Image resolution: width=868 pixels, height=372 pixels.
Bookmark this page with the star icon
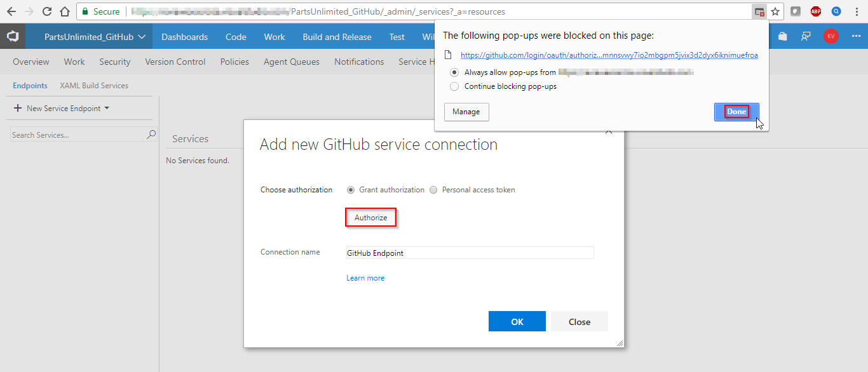(775, 11)
